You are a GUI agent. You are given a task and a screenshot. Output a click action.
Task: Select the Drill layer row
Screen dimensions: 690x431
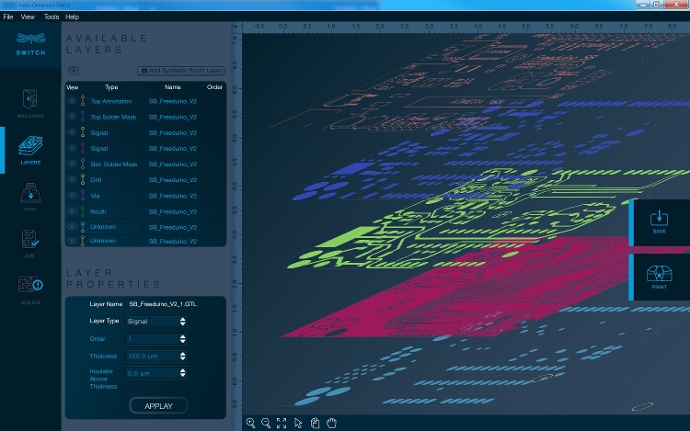point(145,180)
